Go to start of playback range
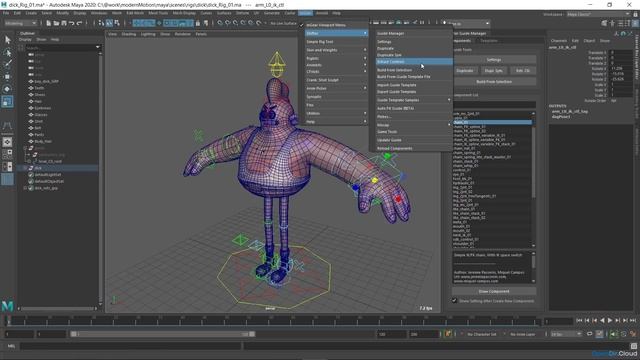640x360 pixels. point(579,321)
